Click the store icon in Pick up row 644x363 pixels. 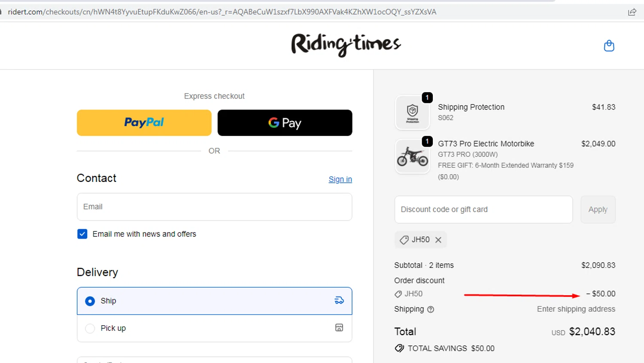pos(339,328)
